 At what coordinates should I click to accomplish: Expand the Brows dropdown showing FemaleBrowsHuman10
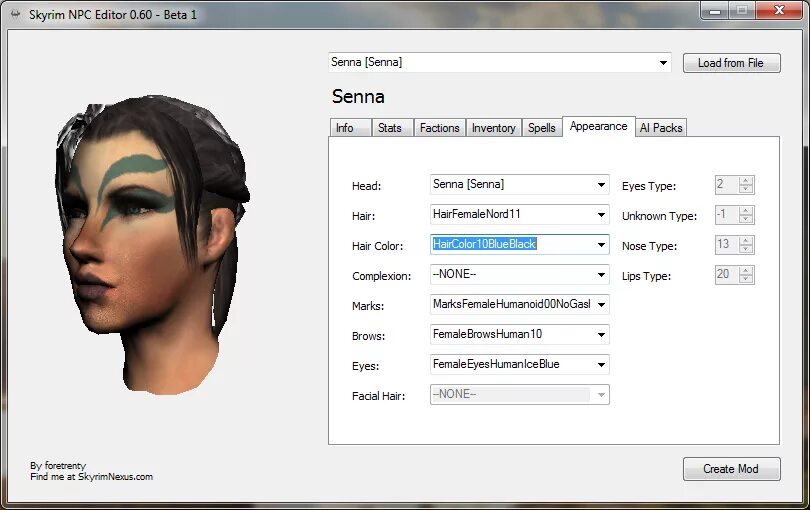[x=520, y=334]
